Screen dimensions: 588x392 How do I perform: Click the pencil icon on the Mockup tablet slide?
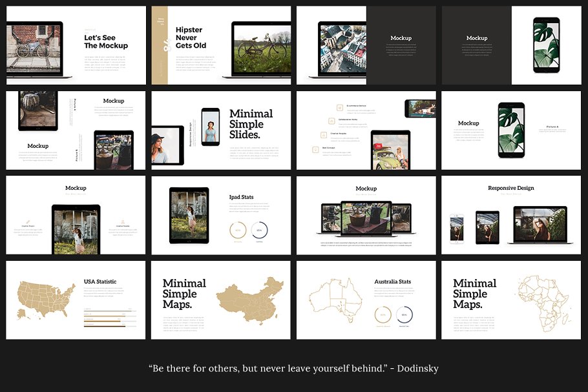coord(29,222)
